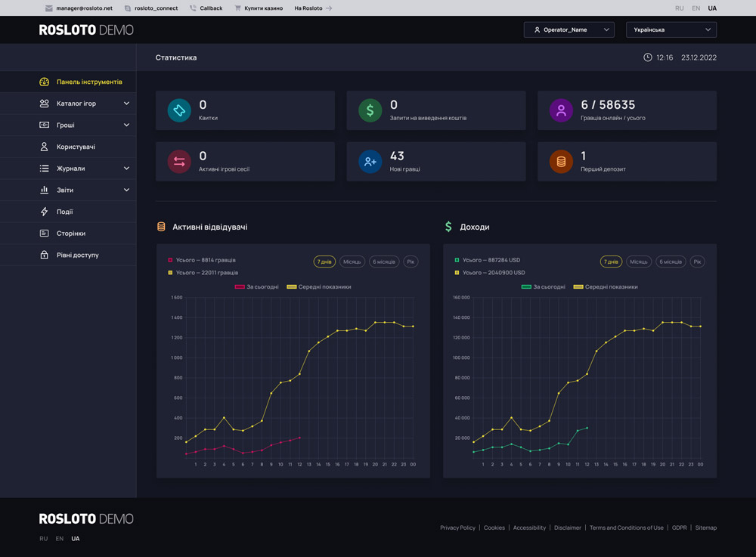Click the orange first deposit coins icon

(x=561, y=161)
